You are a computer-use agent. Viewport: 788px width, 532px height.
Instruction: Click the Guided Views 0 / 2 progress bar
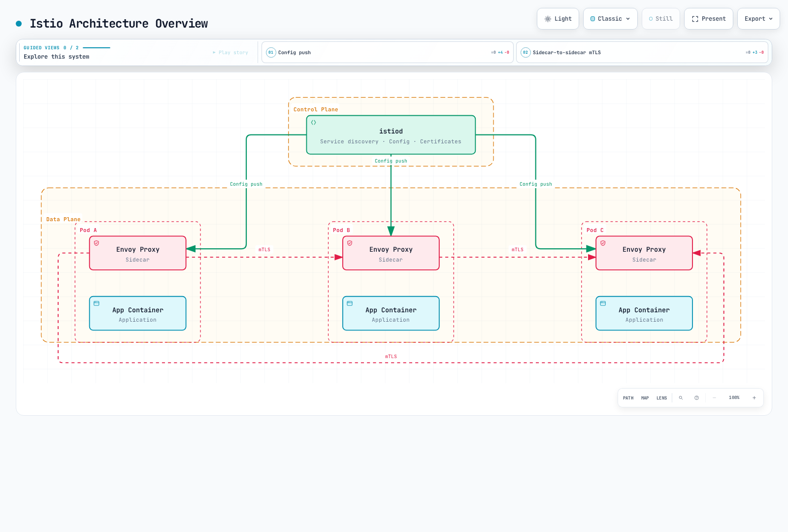coord(97,48)
